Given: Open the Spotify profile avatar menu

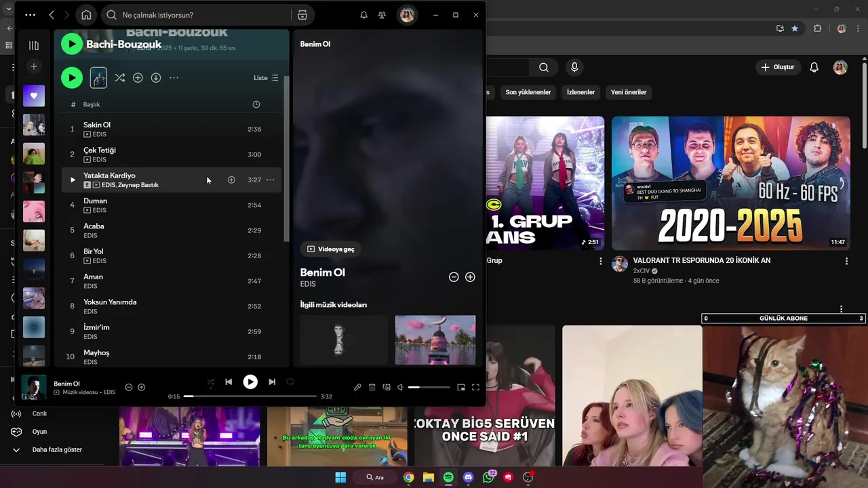Looking at the screenshot, I should [x=407, y=15].
